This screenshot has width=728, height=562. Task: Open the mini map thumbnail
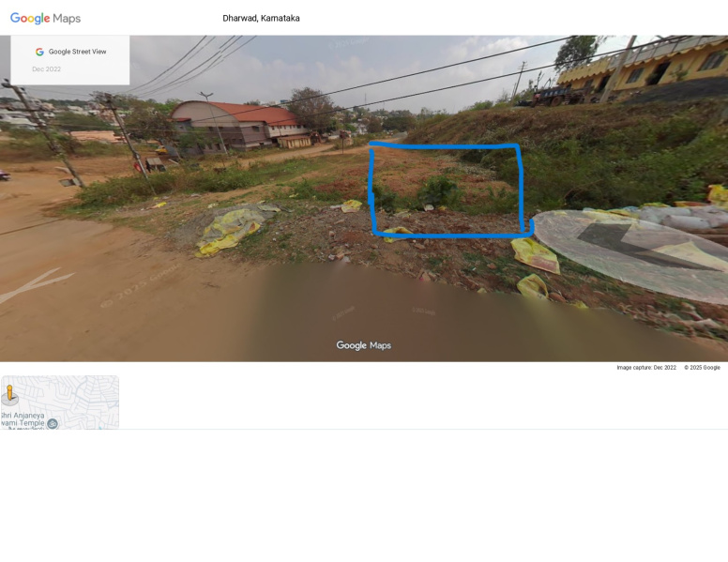click(x=60, y=403)
